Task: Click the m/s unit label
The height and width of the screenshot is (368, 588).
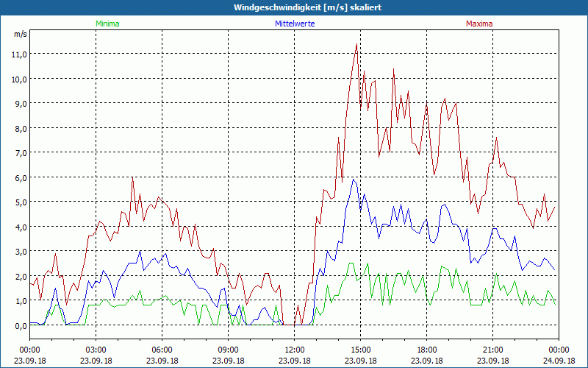Action: [19, 34]
